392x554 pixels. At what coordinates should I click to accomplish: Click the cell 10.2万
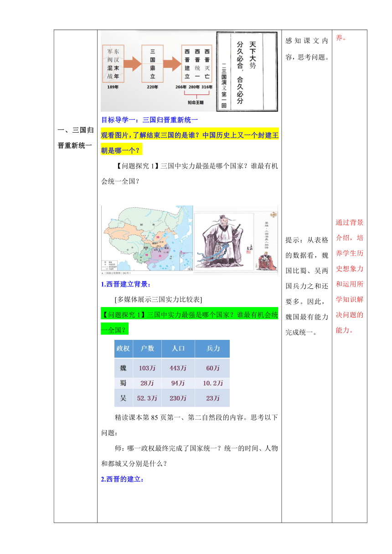(212, 383)
